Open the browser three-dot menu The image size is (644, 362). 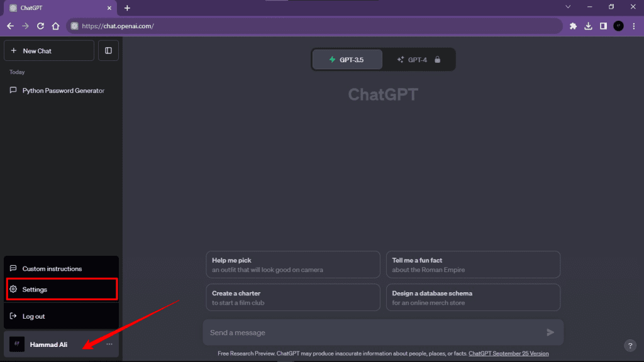(634, 26)
